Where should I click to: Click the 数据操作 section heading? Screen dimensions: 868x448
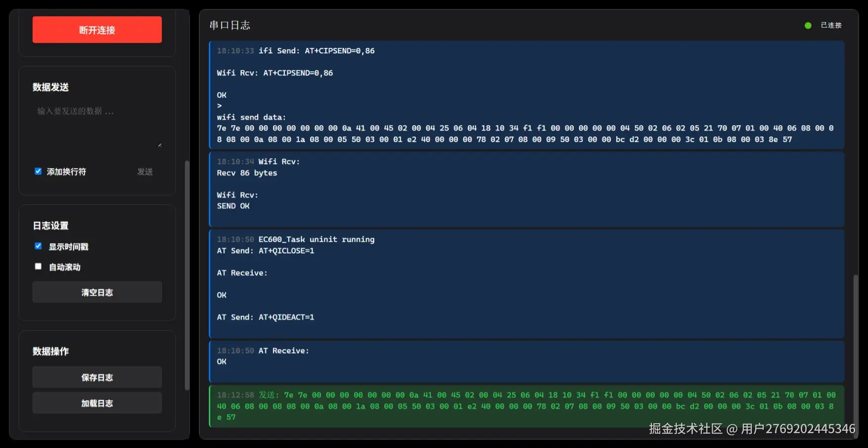click(x=51, y=351)
